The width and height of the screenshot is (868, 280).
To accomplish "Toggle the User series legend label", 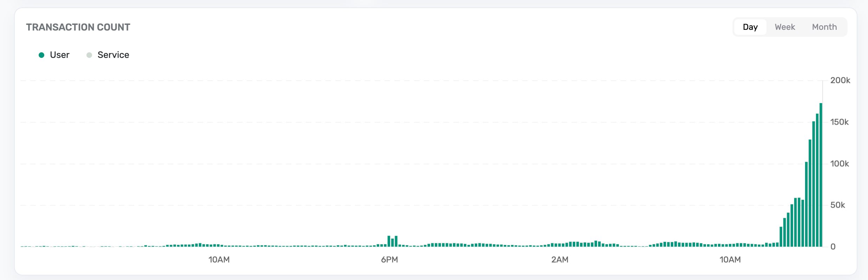I will 59,55.
